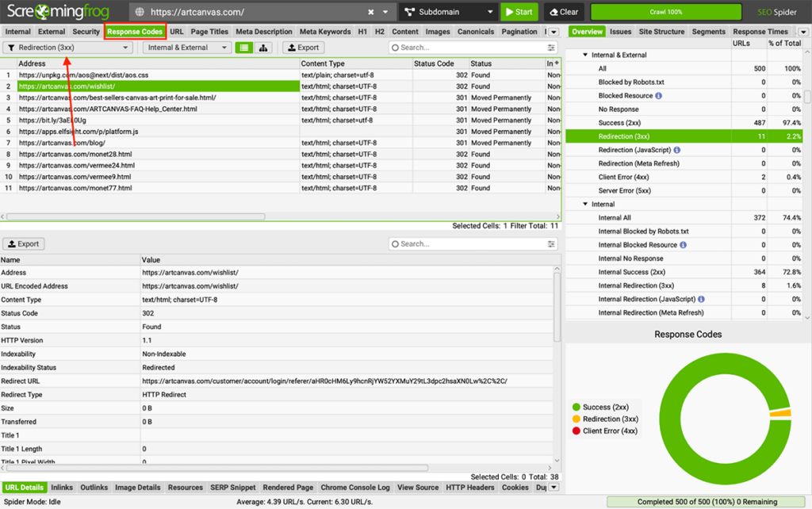Open search filter options in top search bar
Screen dimensions: 812x509
click(x=552, y=48)
